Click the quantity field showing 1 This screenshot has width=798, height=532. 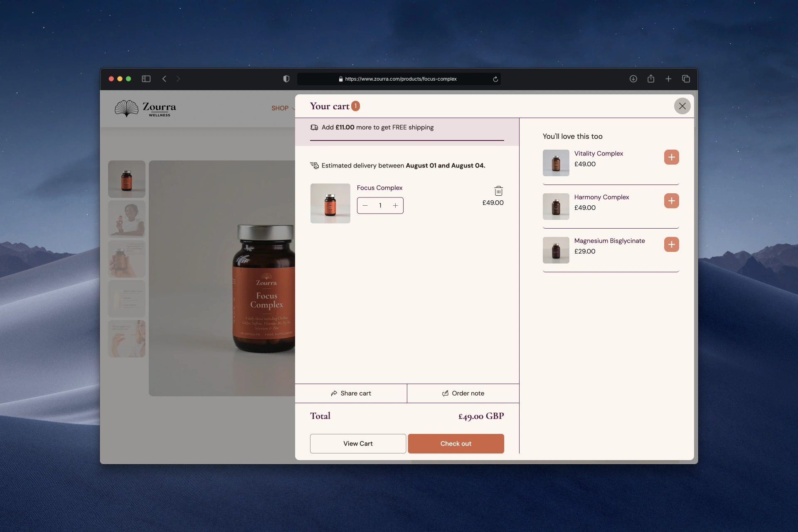point(380,205)
